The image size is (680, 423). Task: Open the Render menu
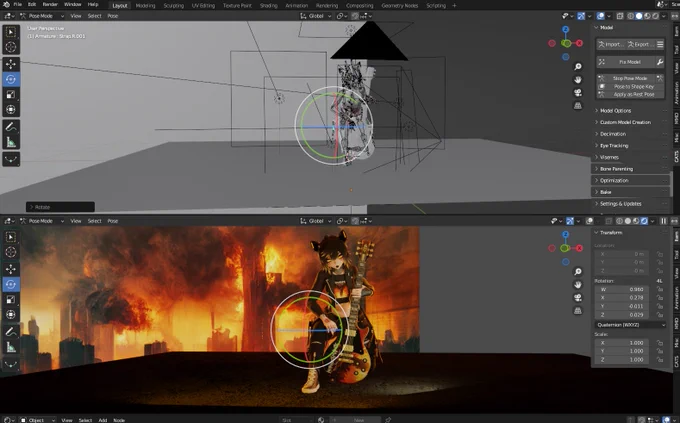point(50,4)
